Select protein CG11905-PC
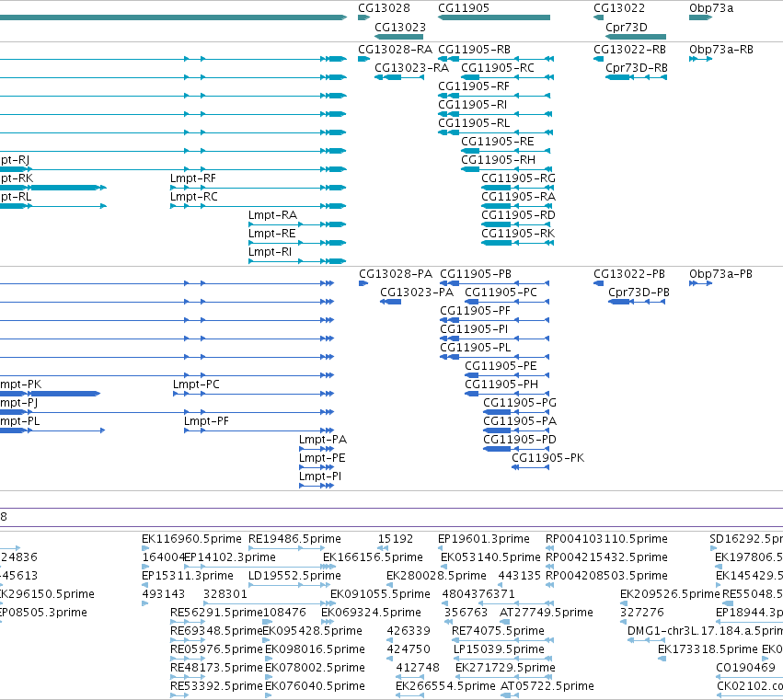The height and width of the screenshot is (700, 783). point(501,293)
